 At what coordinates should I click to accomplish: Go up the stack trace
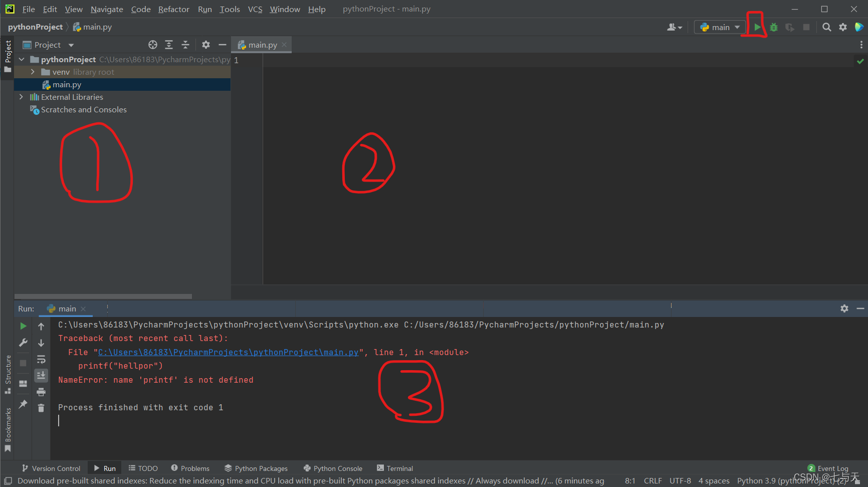41,326
